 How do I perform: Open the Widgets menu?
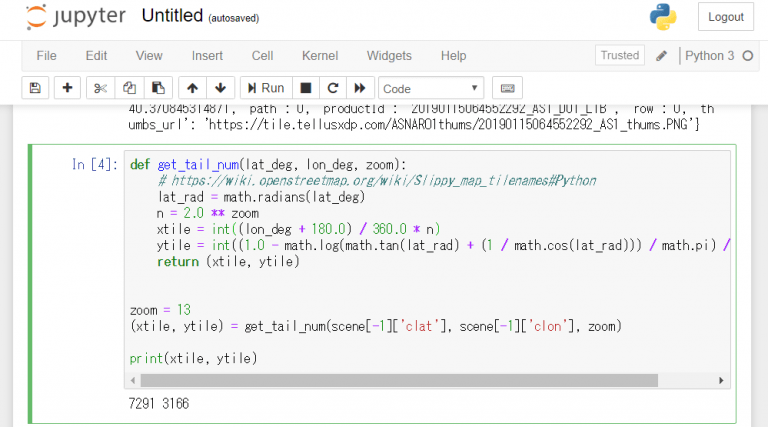(389, 56)
